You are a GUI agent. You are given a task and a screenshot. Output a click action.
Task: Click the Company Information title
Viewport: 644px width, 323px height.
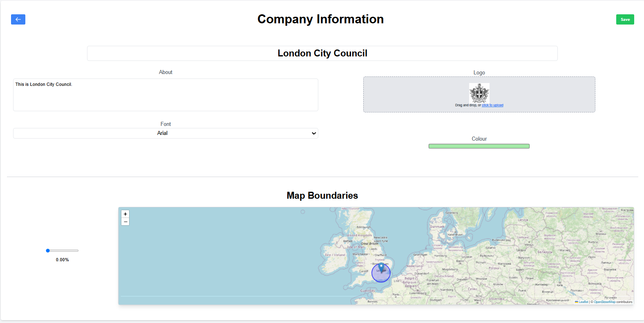pos(320,19)
